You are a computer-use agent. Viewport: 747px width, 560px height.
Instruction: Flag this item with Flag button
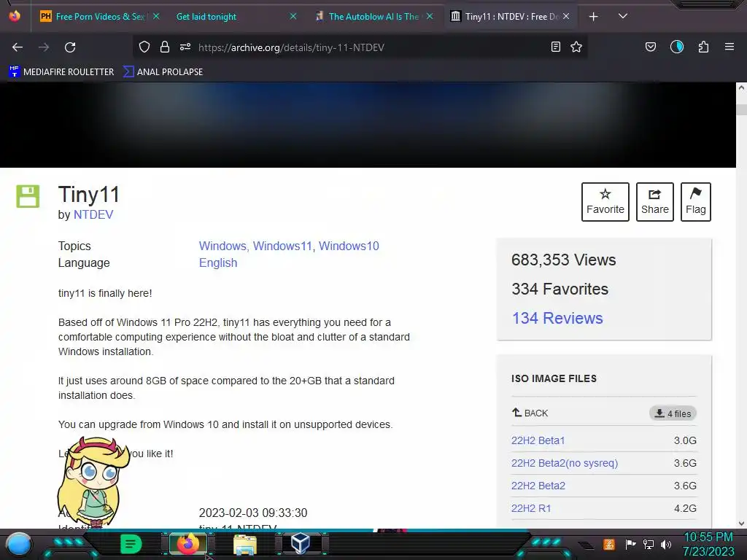click(x=695, y=202)
